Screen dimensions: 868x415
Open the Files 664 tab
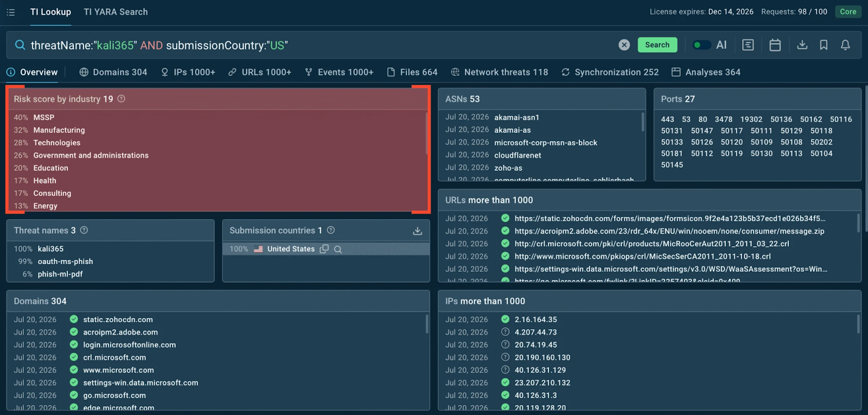coord(412,72)
